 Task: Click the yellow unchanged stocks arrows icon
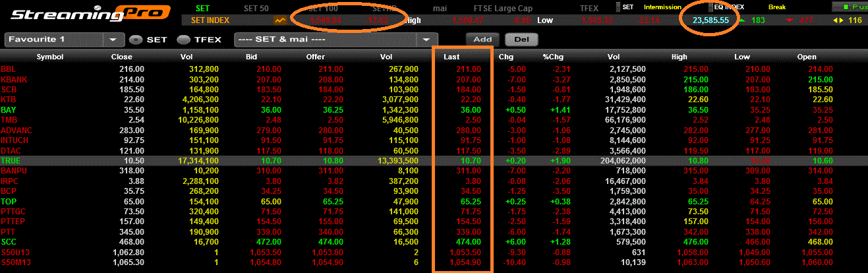(x=838, y=20)
